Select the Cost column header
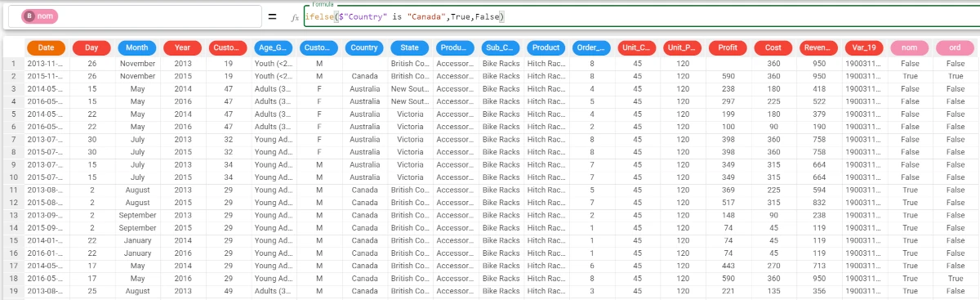This screenshot has width=980, height=300. tap(773, 47)
